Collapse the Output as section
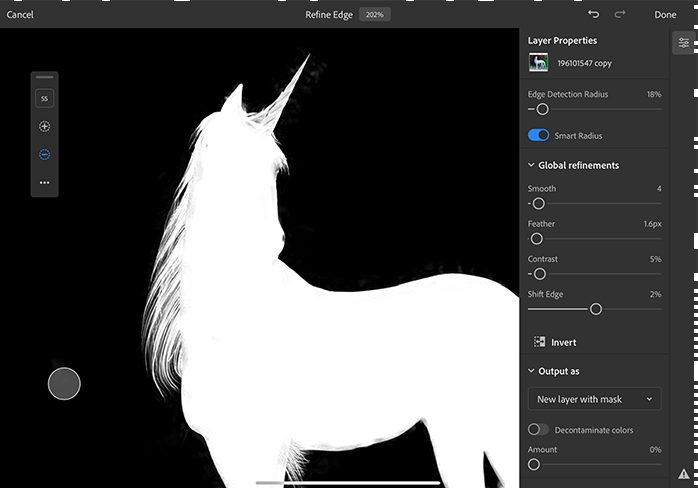 (x=531, y=371)
